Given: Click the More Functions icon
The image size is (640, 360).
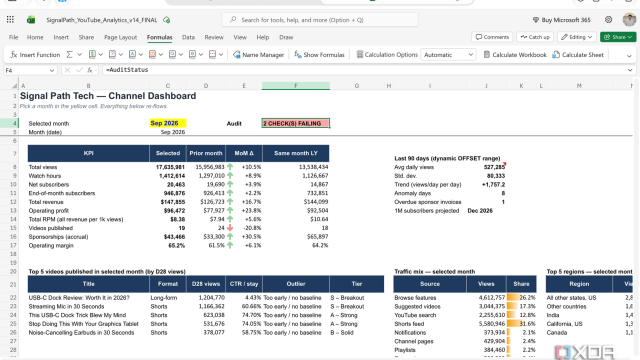Looking at the screenshot, I should click(212, 55).
